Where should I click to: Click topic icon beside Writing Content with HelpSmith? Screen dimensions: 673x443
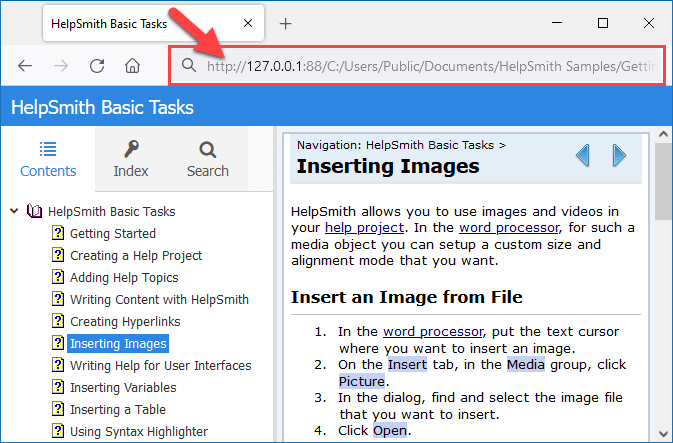tap(58, 299)
